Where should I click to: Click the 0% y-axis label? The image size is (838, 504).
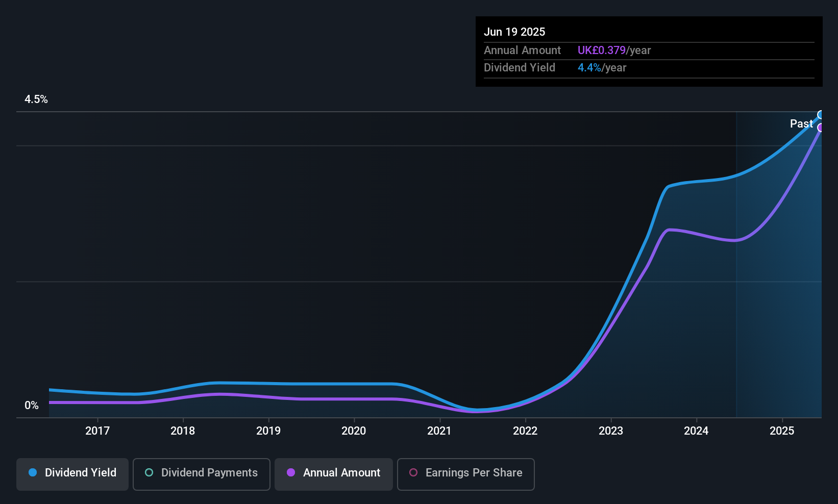(32, 406)
